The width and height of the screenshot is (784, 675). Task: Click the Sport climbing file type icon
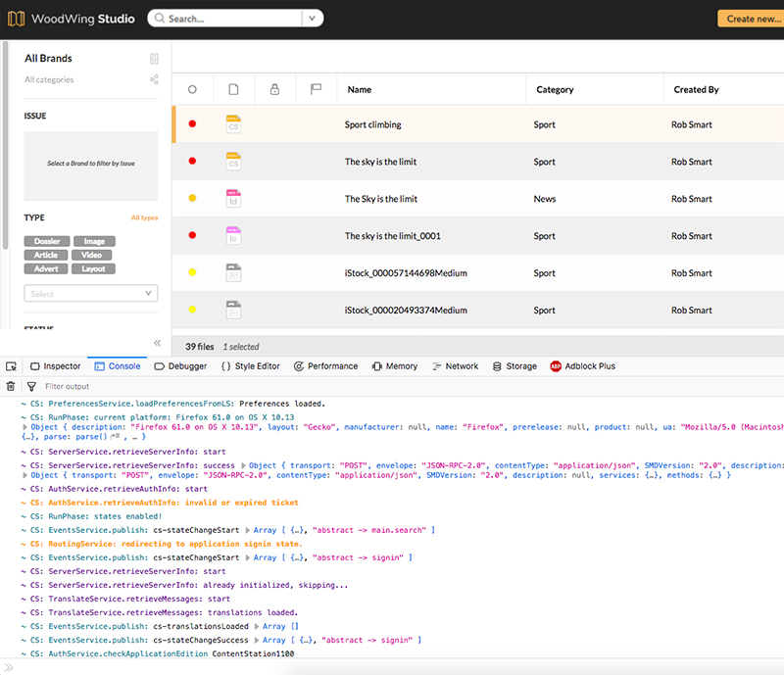(233, 124)
